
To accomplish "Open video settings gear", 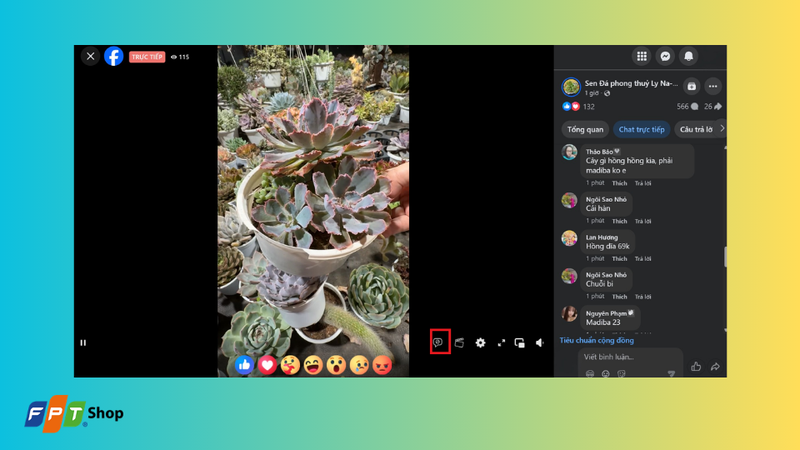I will 480,343.
